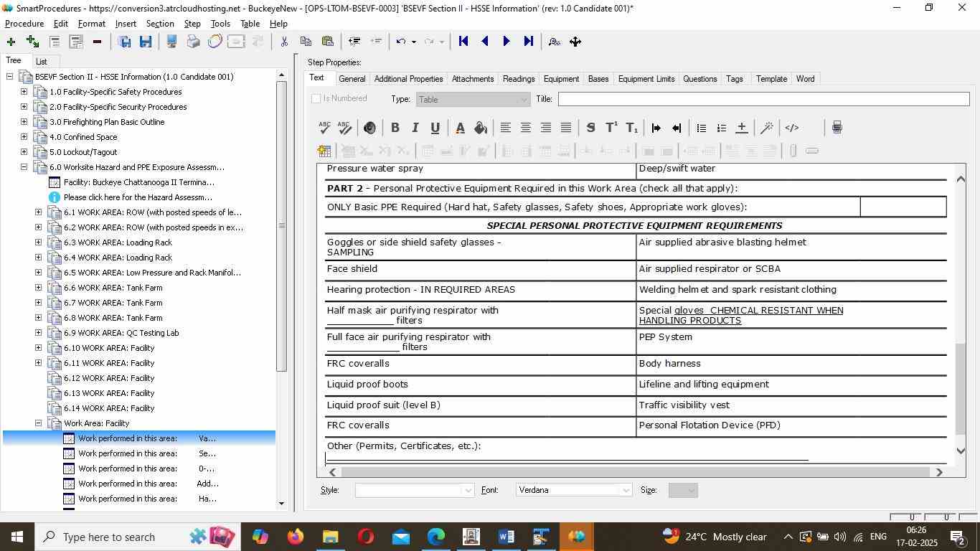Image resolution: width=980 pixels, height=551 pixels.
Task: Click the print icon in editor toolbar
Action: click(x=837, y=128)
